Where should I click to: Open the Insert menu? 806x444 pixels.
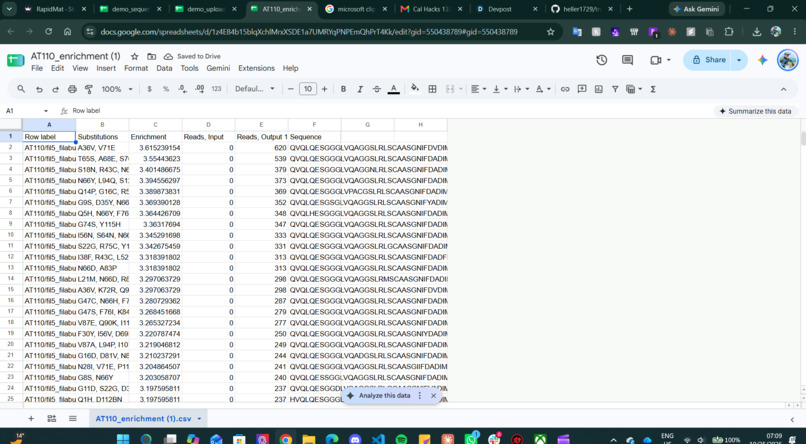pyautogui.click(x=106, y=68)
